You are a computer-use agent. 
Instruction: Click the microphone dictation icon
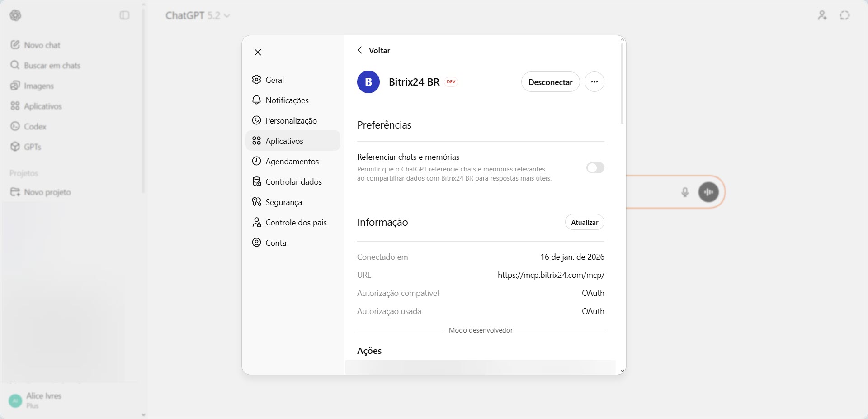tap(685, 192)
